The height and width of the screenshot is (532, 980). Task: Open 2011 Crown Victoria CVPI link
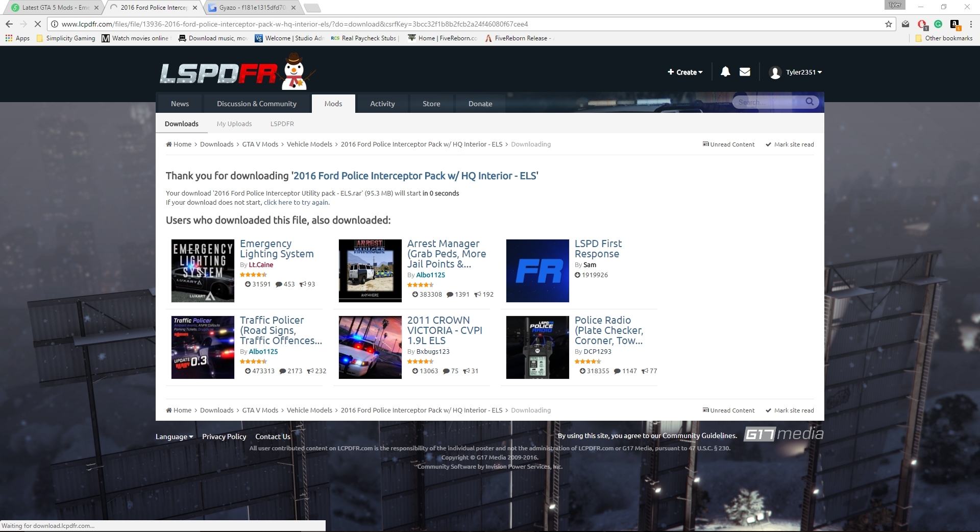[445, 330]
